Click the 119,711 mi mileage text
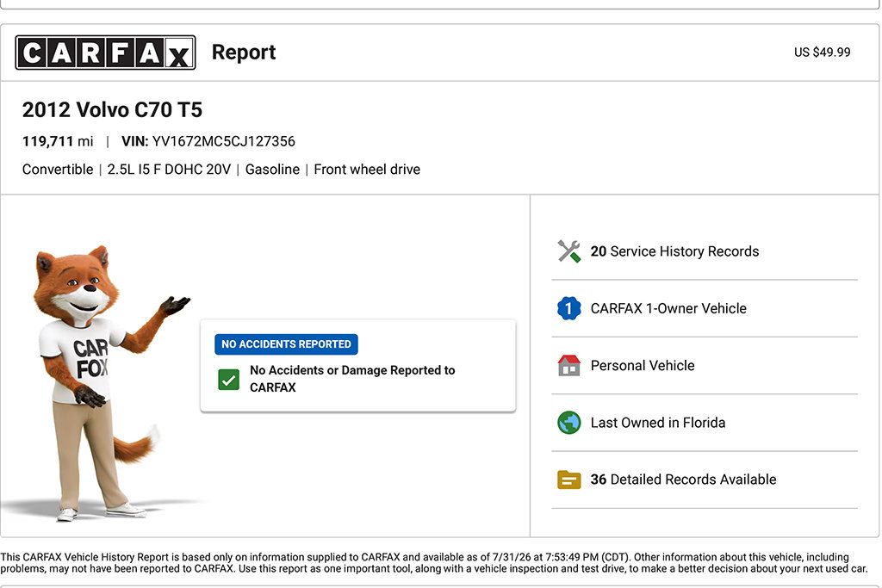Image resolution: width=882 pixels, height=588 pixels. pos(58,141)
